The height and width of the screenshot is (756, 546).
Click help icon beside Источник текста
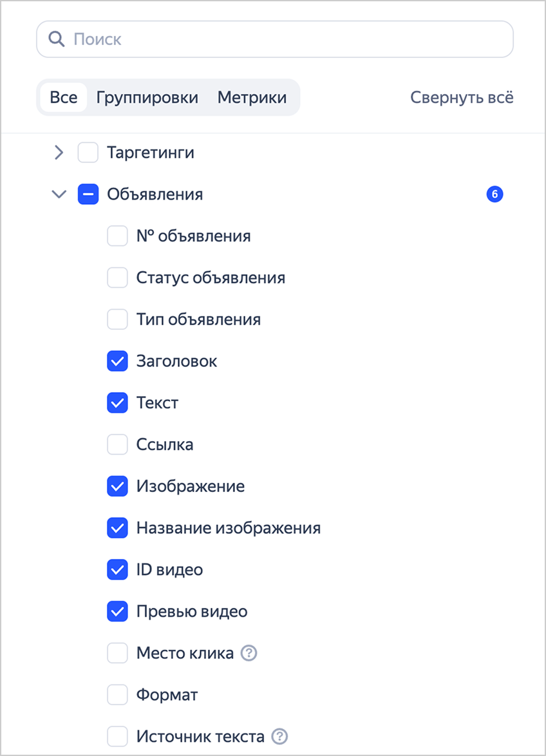(279, 737)
